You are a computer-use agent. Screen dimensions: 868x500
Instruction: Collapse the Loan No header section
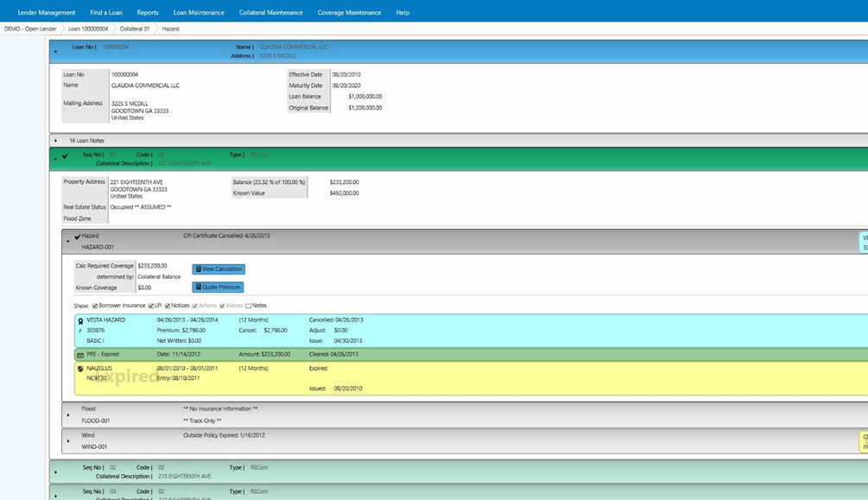click(x=55, y=52)
